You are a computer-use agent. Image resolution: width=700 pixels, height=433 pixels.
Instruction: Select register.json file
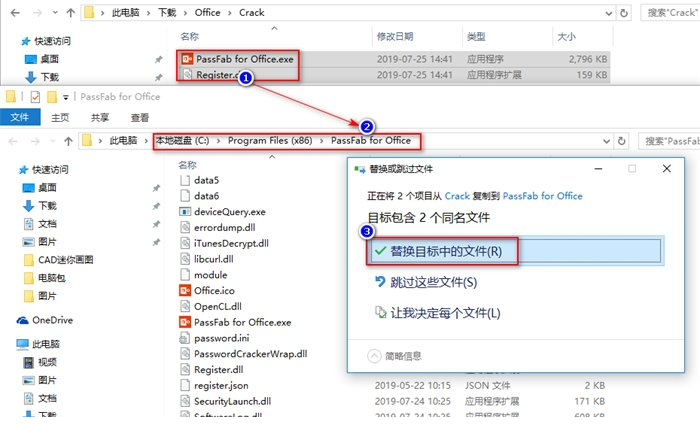(x=221, y=385)
